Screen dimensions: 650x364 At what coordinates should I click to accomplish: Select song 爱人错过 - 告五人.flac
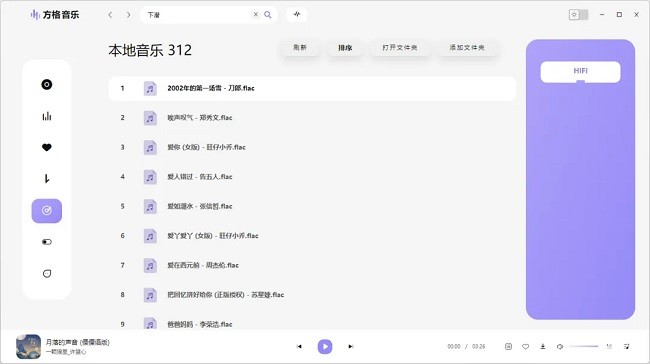tap(312, 177)
